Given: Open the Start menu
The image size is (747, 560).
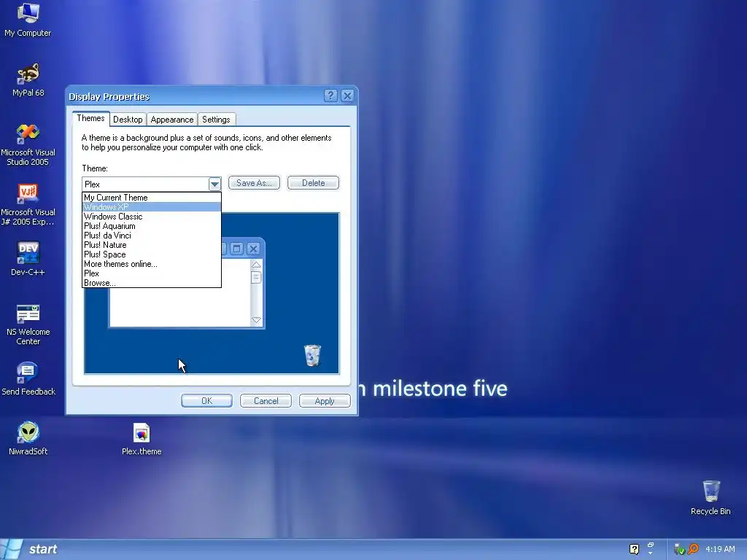Looking at the screenshot, I should [x=29, y=549].
